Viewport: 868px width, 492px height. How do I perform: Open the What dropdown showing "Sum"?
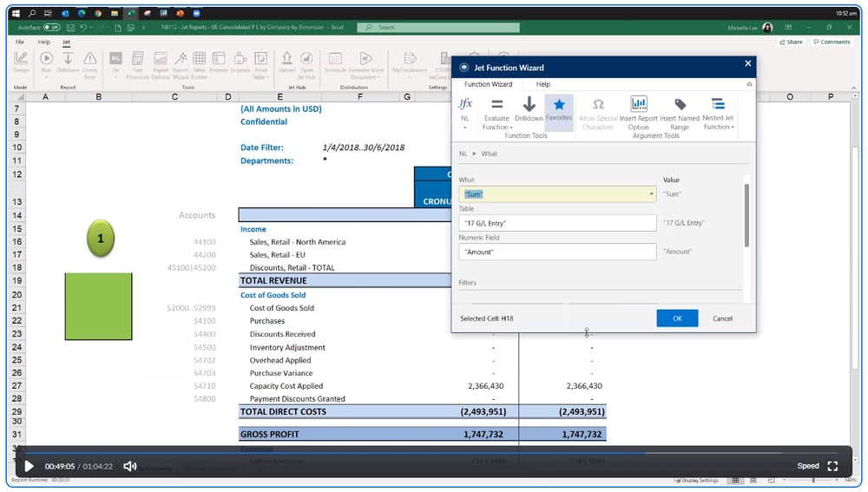[x=557, y=194]
